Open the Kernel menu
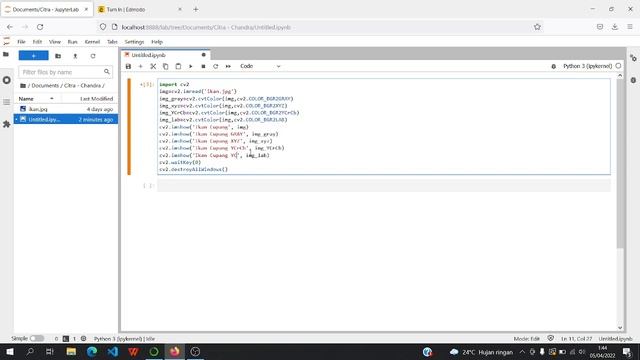This screenshot has width=640, height=360. (x=92, y=42)
